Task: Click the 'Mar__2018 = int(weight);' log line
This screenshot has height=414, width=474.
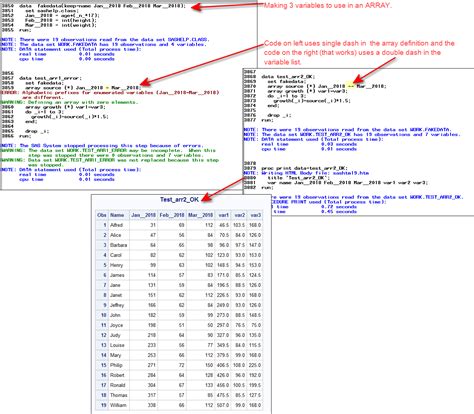Action: 61,25
